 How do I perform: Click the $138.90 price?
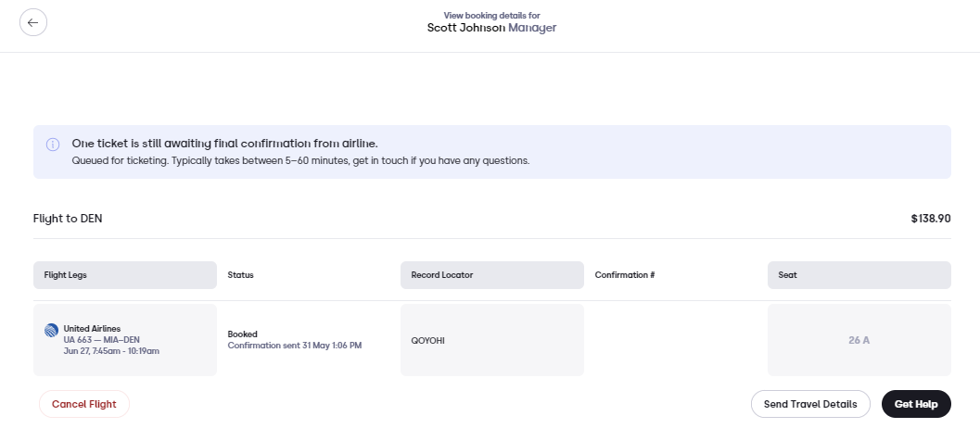click(x=931, y=219)
